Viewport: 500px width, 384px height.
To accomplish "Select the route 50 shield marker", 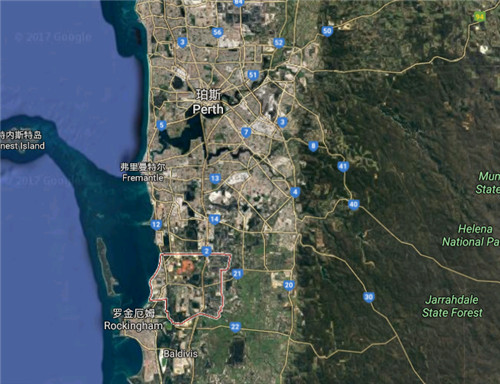I will (x=327, y=31).
